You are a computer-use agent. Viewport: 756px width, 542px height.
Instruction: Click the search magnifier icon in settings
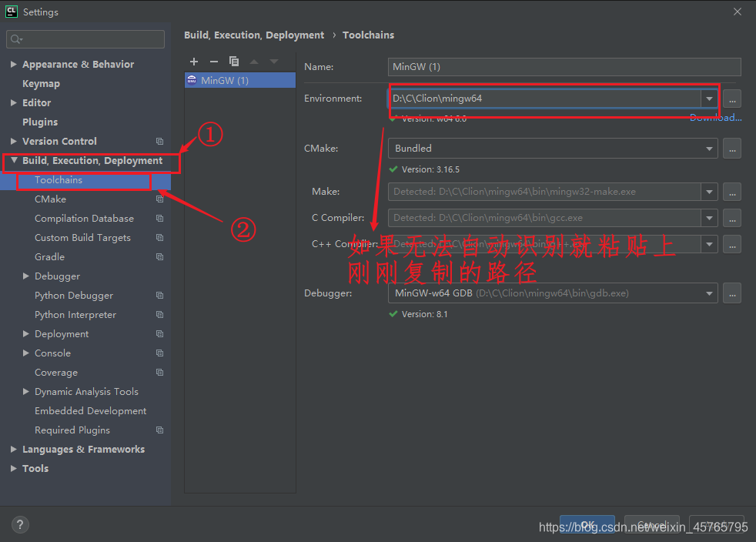tap(16, 39)
